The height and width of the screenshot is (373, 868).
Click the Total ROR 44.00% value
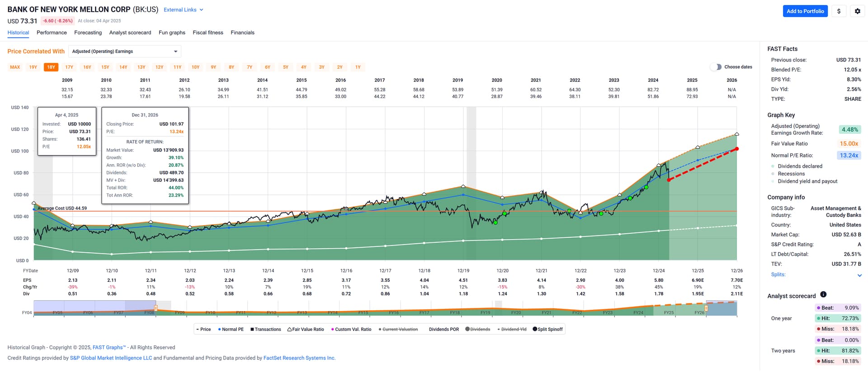(x=176, y=188)
